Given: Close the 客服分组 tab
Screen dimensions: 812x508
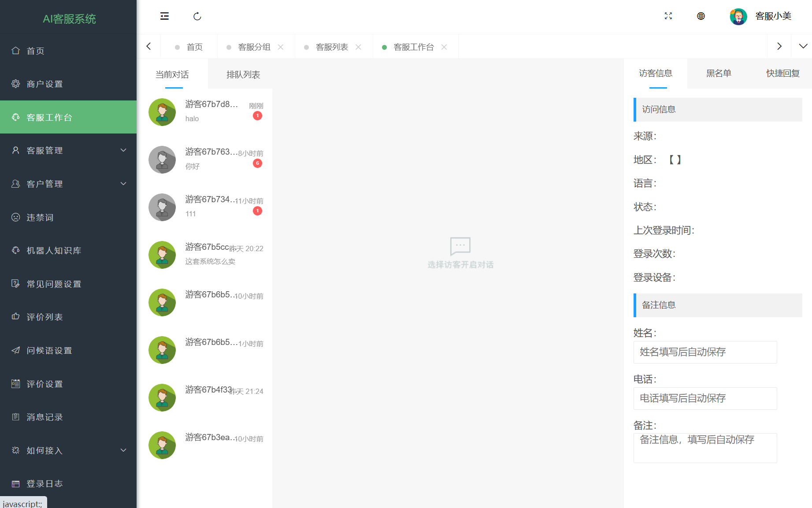Looking at the screenshot, I should (281, 47).
